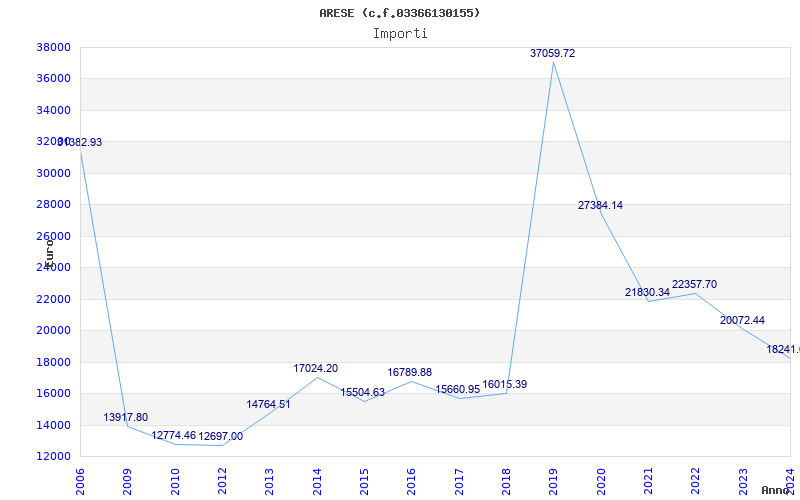Click the 2016 x-axis year label
The height and width of the screenshot is (500, 800).
(x=412, y=482)
